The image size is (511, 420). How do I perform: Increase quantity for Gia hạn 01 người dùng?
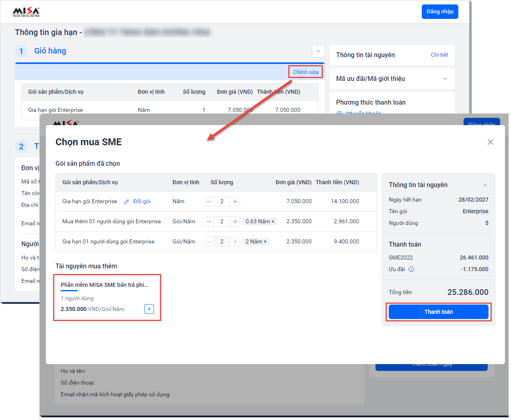[x=235, y=242]
